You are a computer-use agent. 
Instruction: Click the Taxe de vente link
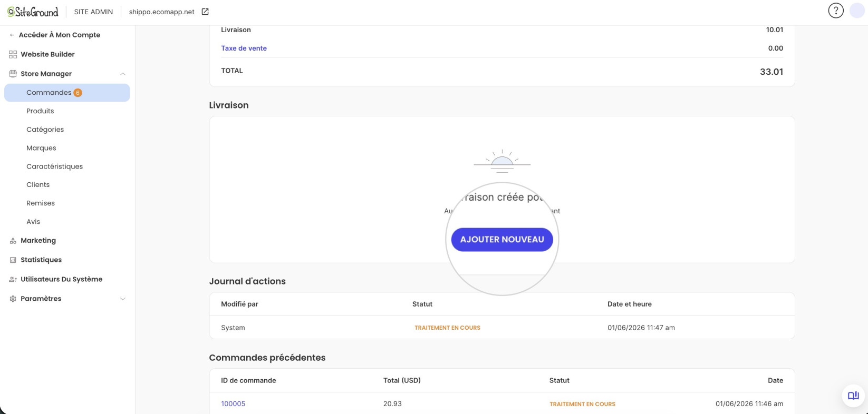point(244,48)
